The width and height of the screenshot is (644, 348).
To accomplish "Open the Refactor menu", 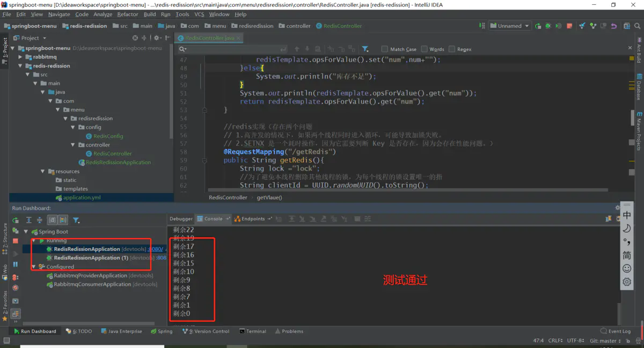I will pyautogui.click(x=127, y=14).
